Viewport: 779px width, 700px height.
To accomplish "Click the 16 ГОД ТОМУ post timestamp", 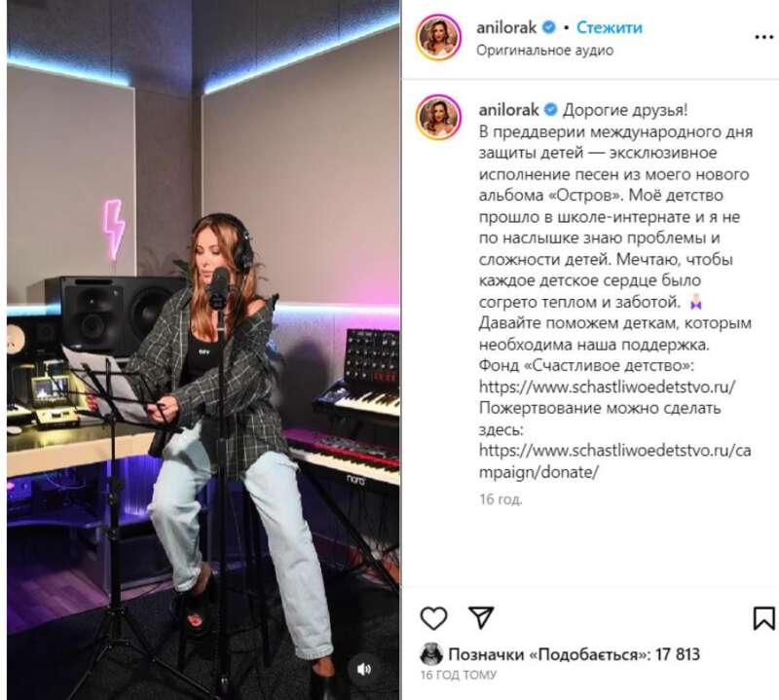I will click(x=458, y=675).
